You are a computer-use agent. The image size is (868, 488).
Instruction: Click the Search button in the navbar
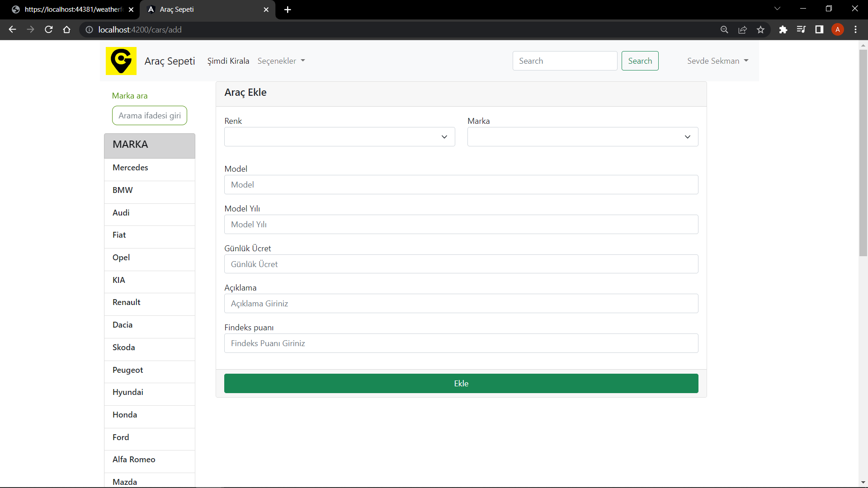pyautogui.click(x=640, y=61)
